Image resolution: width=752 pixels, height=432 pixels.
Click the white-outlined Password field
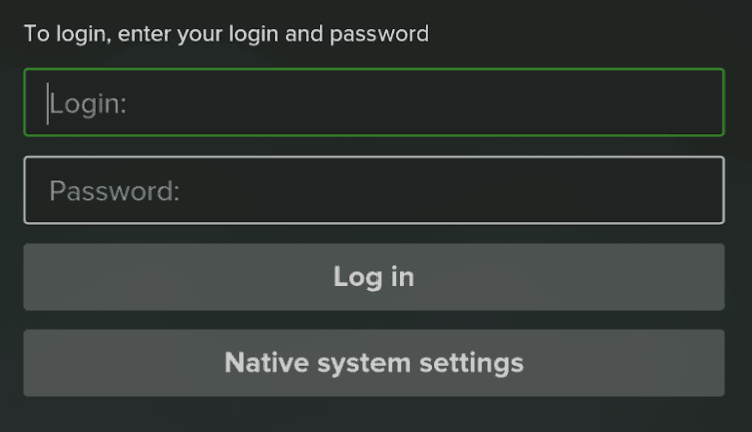(374, 190)
